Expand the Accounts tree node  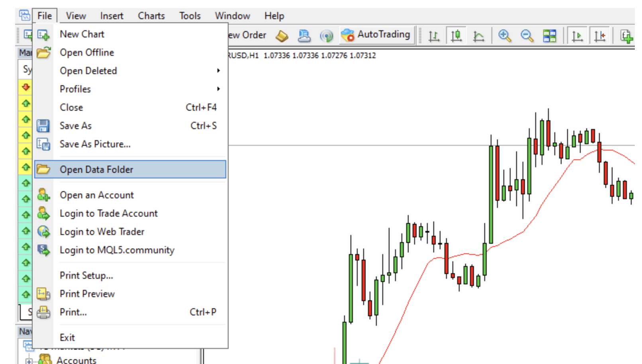coord(29,361)
